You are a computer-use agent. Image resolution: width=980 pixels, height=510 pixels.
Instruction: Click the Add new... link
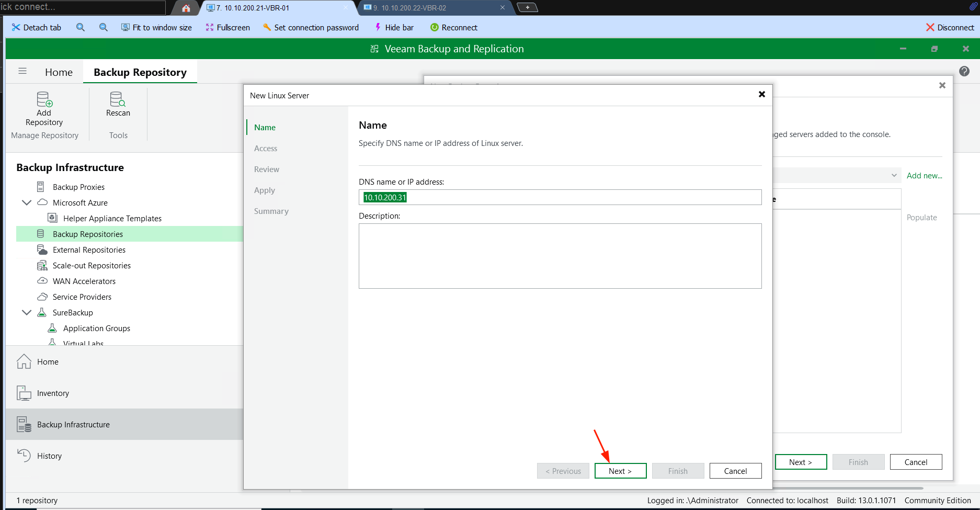924,175
